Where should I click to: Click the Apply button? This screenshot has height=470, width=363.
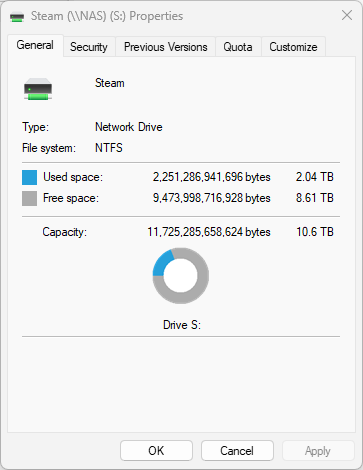[318, 451]
